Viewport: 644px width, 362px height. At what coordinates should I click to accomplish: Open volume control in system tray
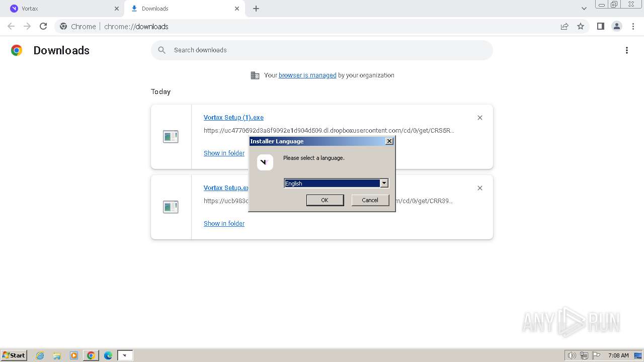(x=572, y=355)
